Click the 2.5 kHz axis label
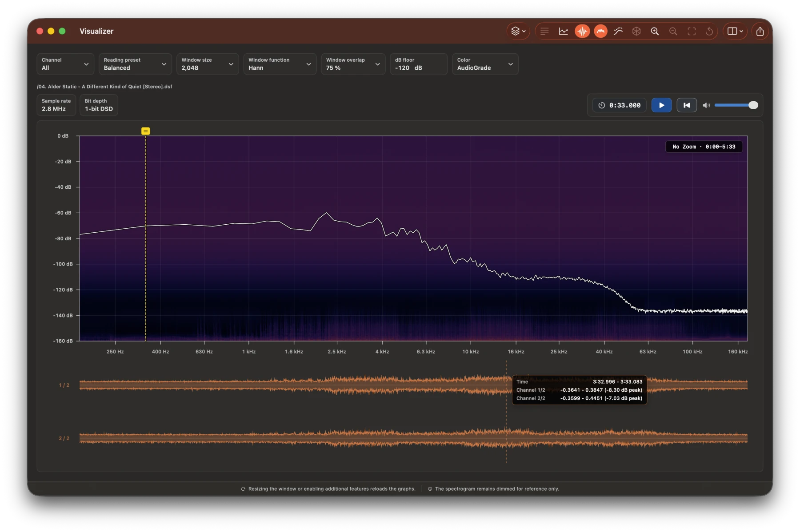This screenshot has height=532, width=800. click(x=337, y=352)
